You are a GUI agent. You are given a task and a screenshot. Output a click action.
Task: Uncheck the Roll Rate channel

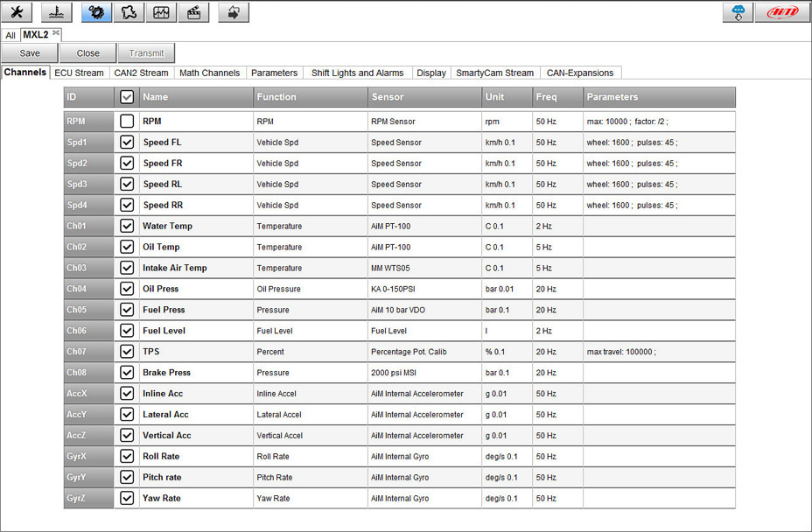click(x=127, y=456)
